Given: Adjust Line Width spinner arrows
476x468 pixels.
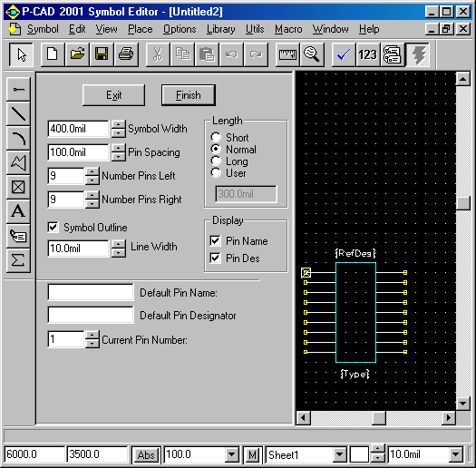Looking at the screenshot, I should [x=119, y=249].
